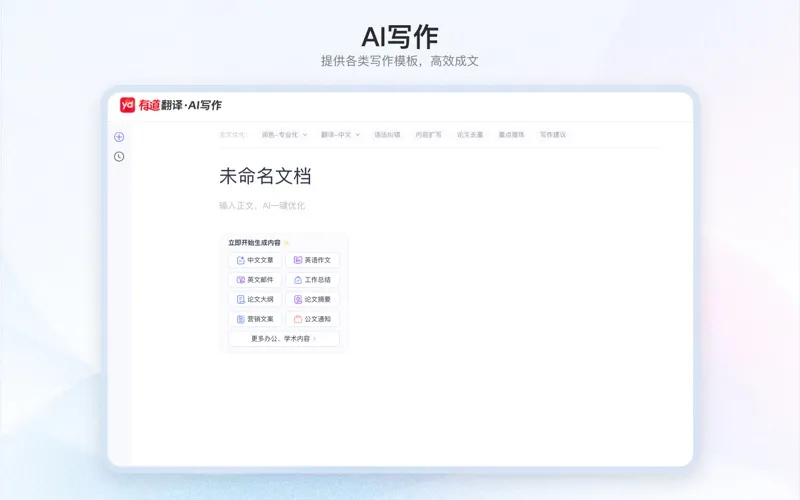Open the 翻译-中文 translate dropdown

point(340,135)
